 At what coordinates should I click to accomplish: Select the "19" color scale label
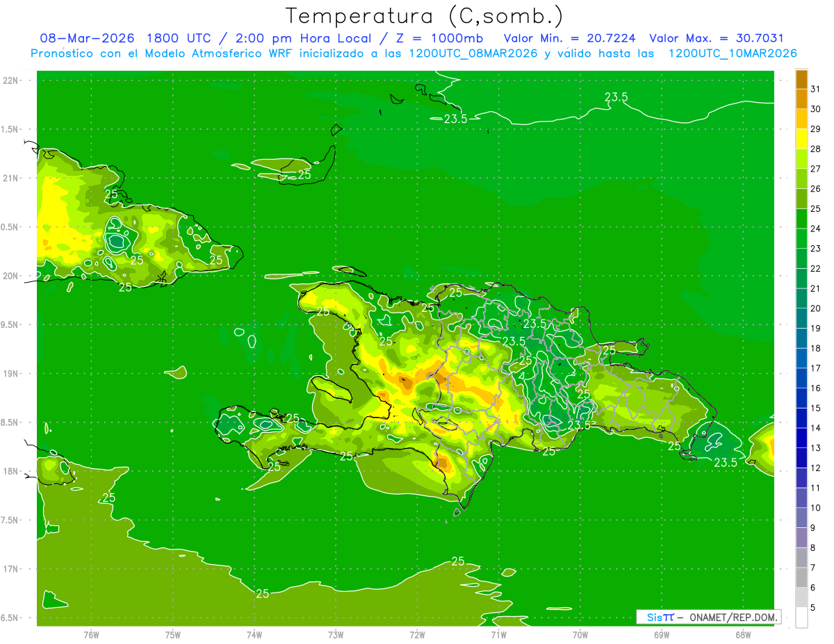(816, 329)
